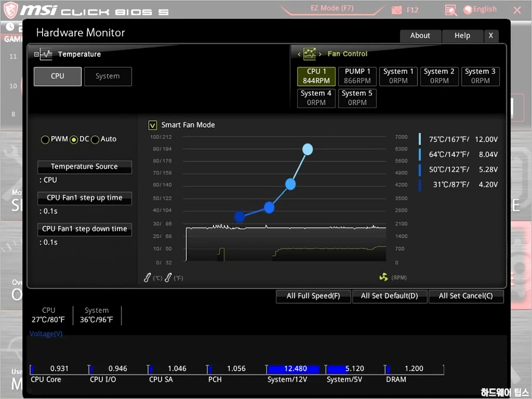Click the CPU SA 1.046 voltage bar

pyautogui.click(x=178, y=369)
